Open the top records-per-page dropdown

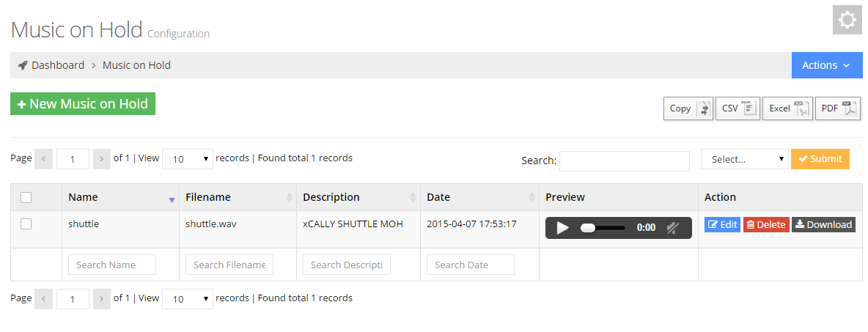point(188,159)
